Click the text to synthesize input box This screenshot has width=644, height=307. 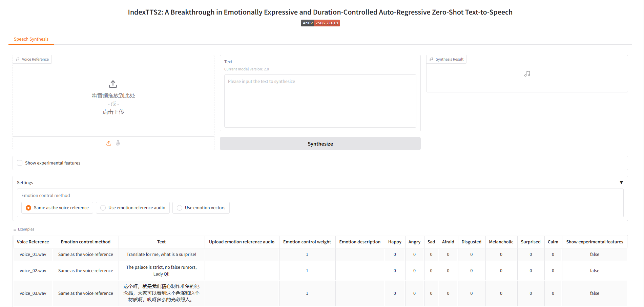tap(320, 101)
